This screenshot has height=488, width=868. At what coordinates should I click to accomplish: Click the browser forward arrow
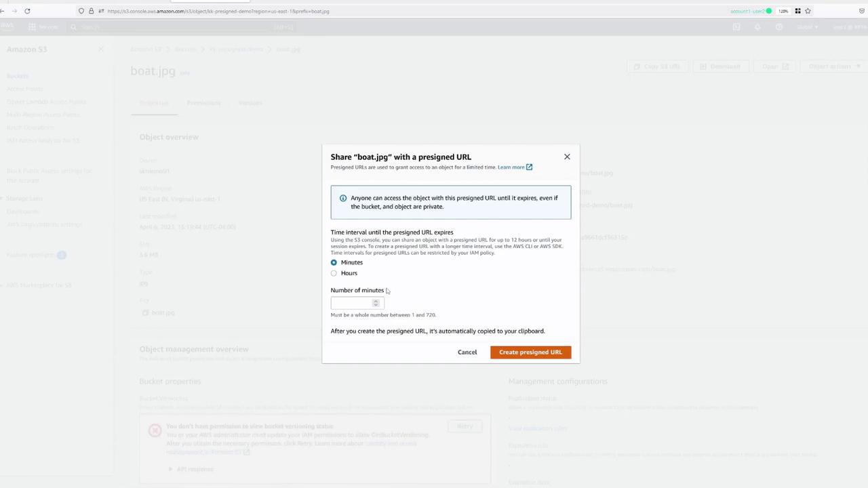coord(14,11)
